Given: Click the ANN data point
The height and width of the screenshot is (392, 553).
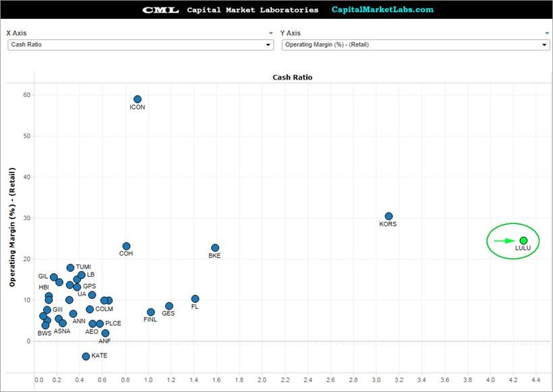Looking at the screenshot, I should [x=73, y=314].
